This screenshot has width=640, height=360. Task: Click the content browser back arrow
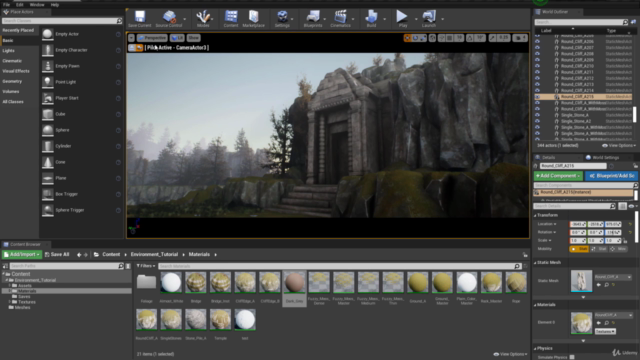(79, 255)
